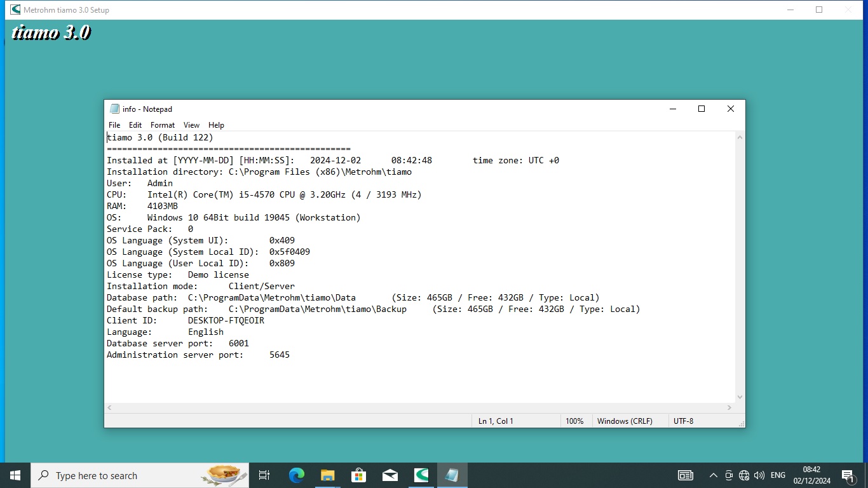This screenshot has height=488, width=868.
Task: Click the 'tiamo 3.0 (Build 122)' line
Action: click(160, 137)
